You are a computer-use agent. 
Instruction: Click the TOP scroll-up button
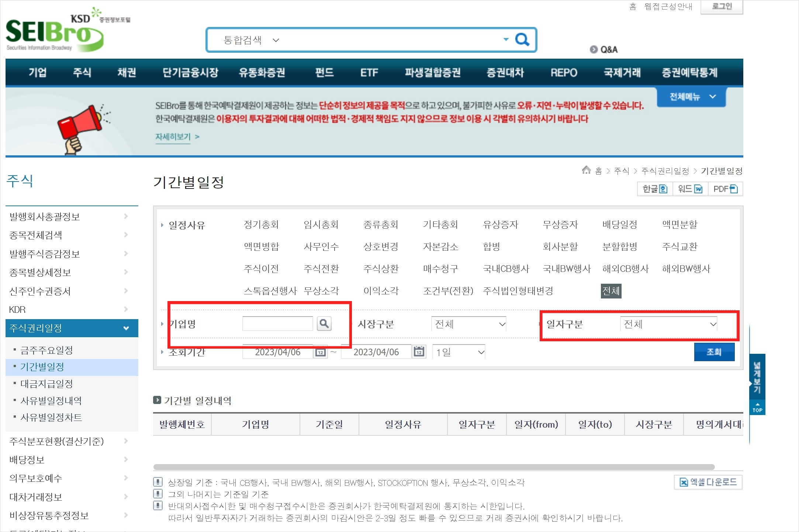coord(757,408)
